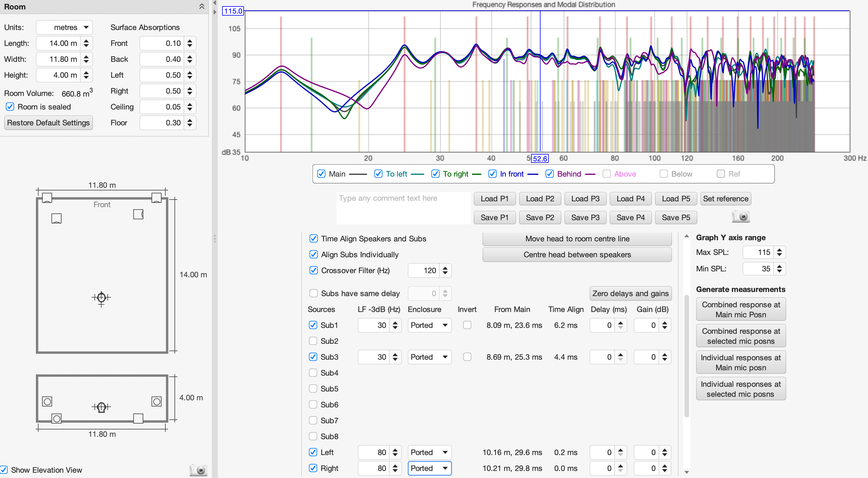
Task: Click Save P3 button
Action: (585, 218)
